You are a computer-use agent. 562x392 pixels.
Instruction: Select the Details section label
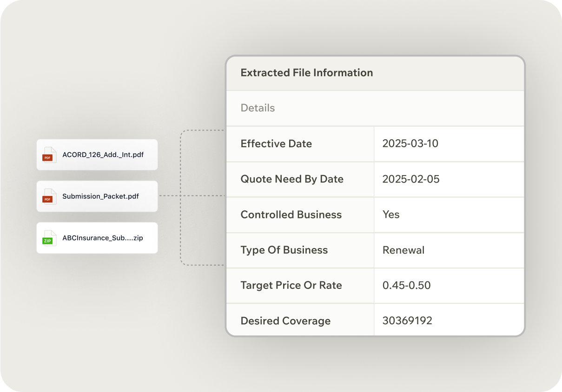click(258, 108)
